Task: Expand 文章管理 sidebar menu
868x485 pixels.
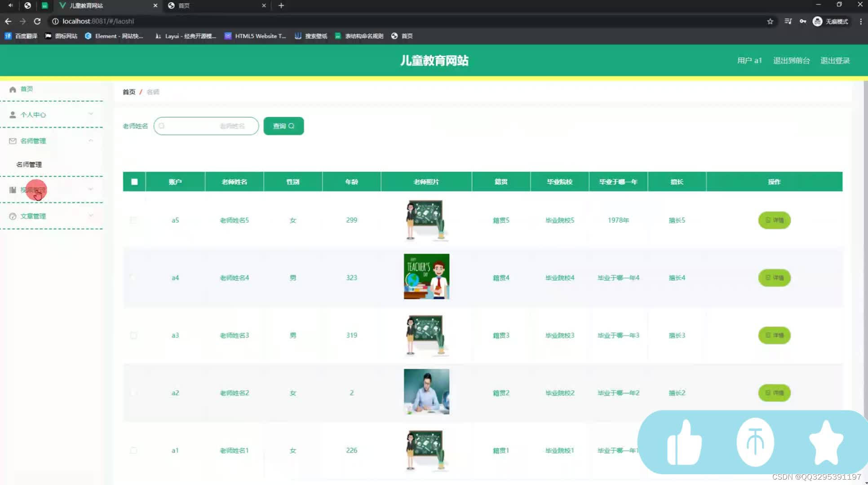Action: coord(52,216)
